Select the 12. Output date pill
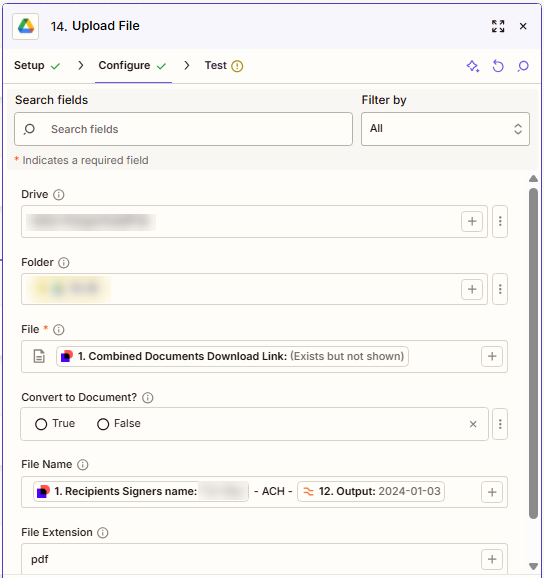The width and height of the screenshot is (544, 578). click(371, 491)
